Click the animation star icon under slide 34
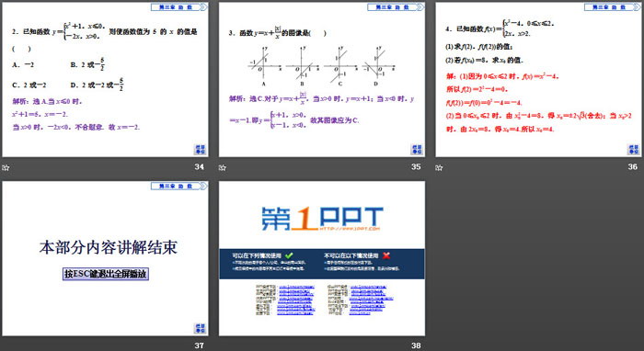This screenshot has height=351, width=644. coord(6,167)
